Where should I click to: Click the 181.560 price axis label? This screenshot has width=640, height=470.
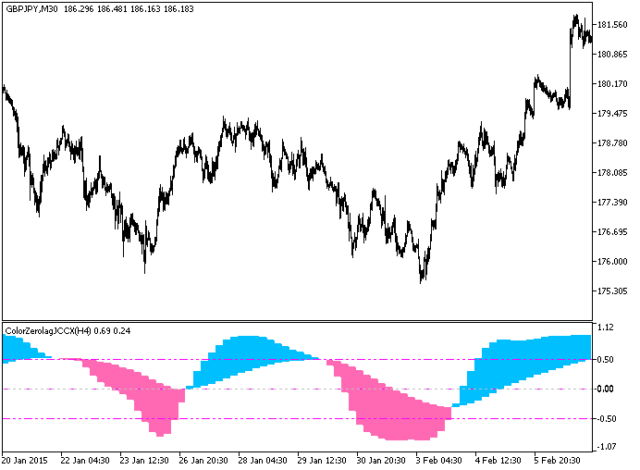[611, 25]
